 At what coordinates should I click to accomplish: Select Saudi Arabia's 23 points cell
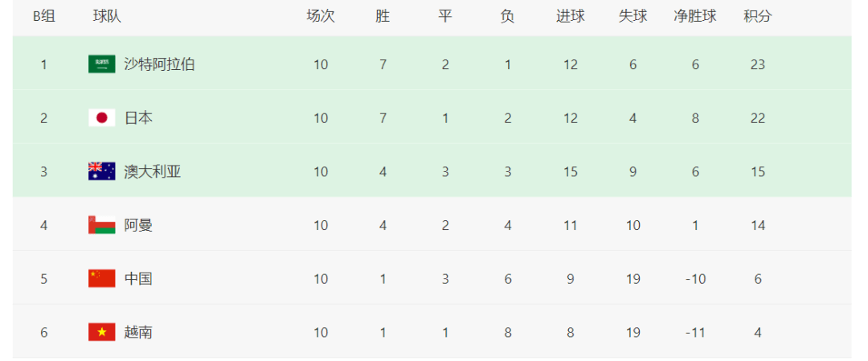pyautogui.click(x=757, y=65)
